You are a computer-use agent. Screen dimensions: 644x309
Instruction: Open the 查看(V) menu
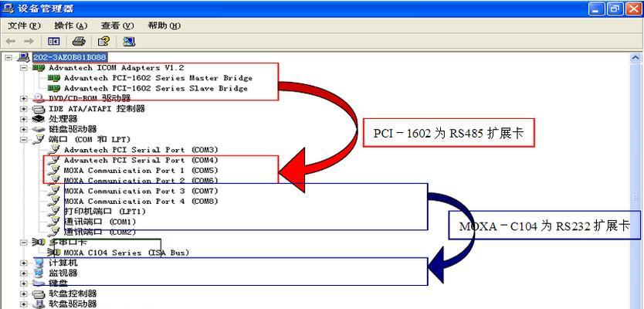coord(117,26)
